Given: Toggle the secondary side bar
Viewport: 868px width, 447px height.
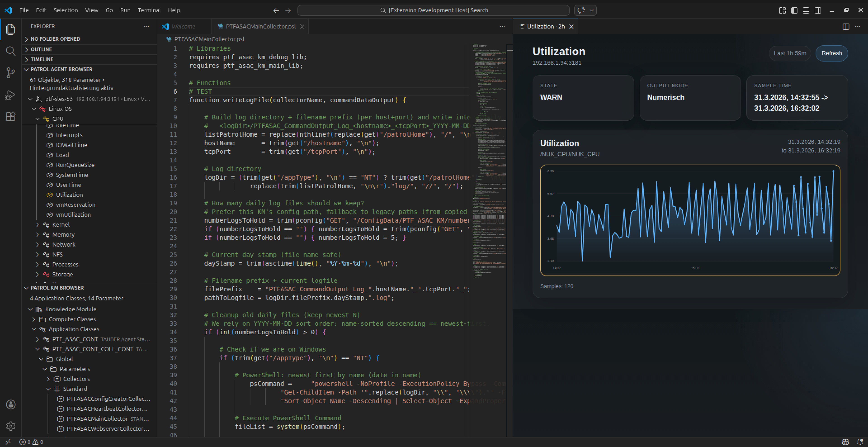Looking at the screenshot, I should (x=818, y=10).
